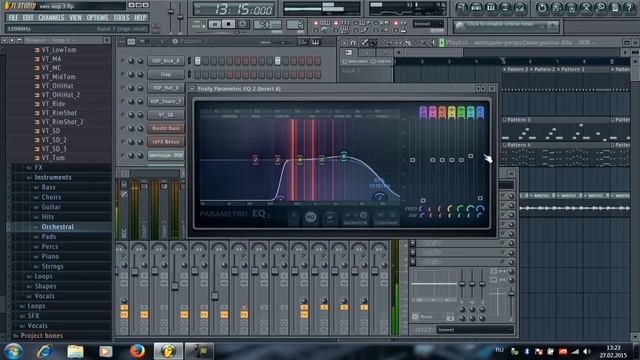Viewport: 640px width, 360px height.
Task: Select the VT_LowTom sample in browser
Action: (59, 50)
